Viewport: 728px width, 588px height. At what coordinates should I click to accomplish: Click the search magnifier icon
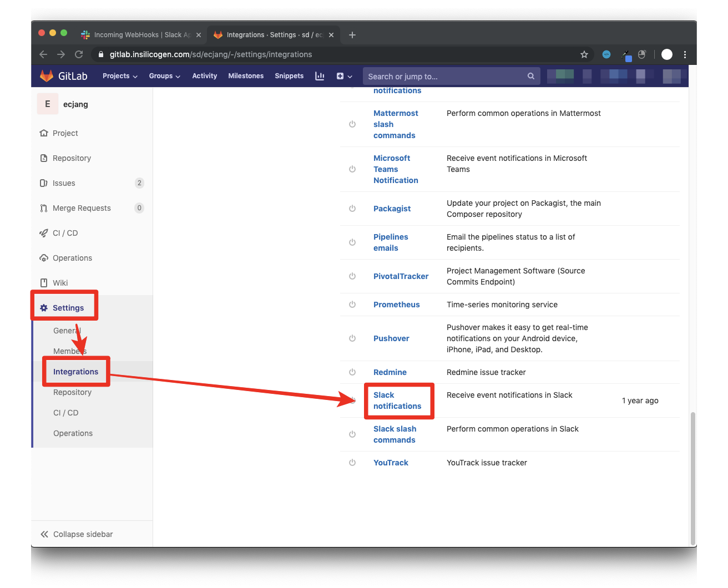(531, 76)
